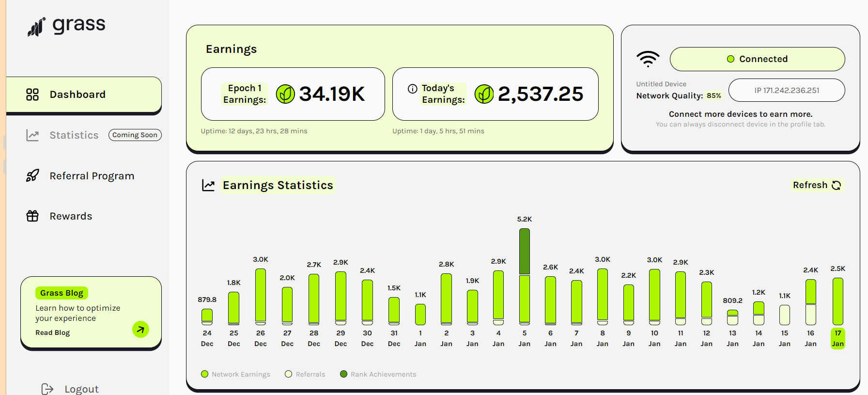Open the Dashboard menu item
This screenshot has height=395, width=868.
click(x=84, y=95)
